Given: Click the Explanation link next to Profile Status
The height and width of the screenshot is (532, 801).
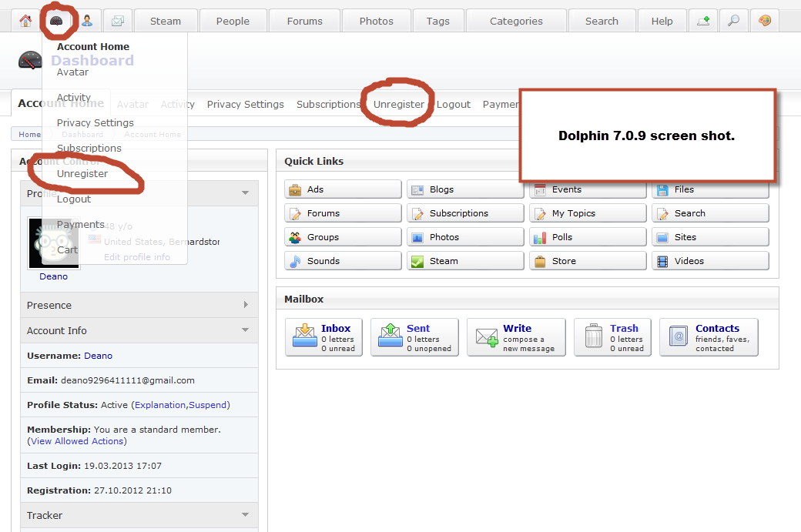Looking at the screenshot, I should (160, 405).
